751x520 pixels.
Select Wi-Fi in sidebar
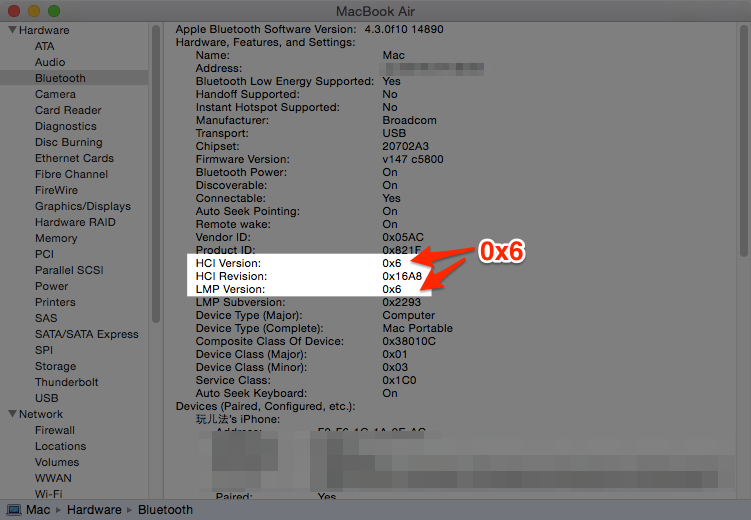pos(48,494)
